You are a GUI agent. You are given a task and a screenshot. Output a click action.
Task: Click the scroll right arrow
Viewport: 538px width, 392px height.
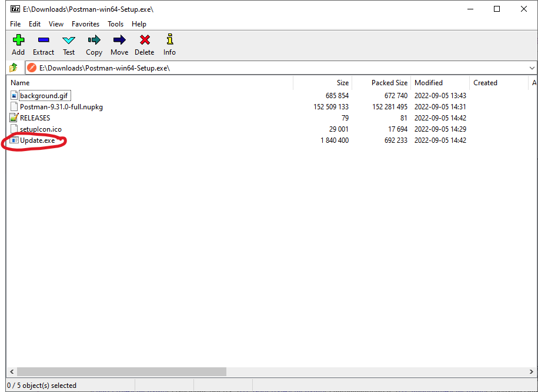click(531, 371)
